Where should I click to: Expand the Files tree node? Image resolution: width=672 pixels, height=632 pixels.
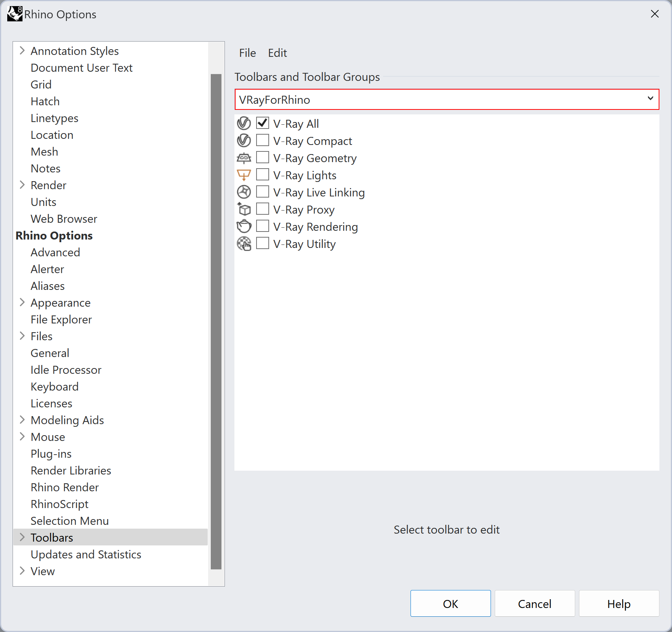coord(22,336)
